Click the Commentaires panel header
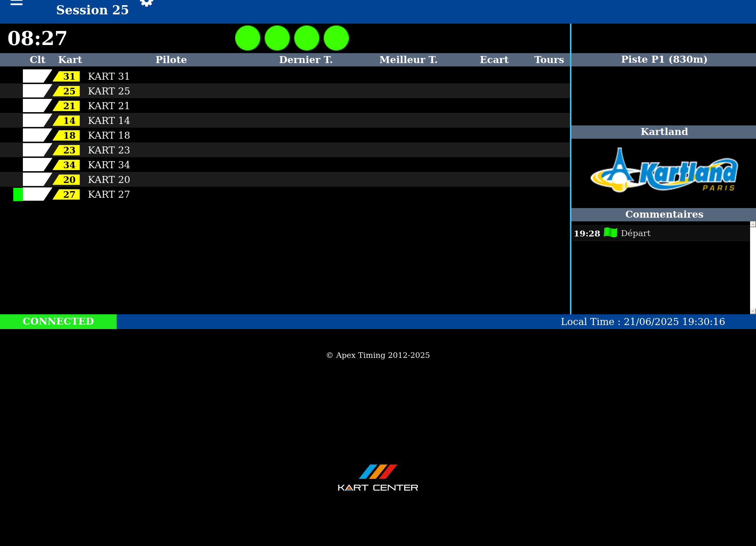756x546 pixels. [x=664, y=214]
